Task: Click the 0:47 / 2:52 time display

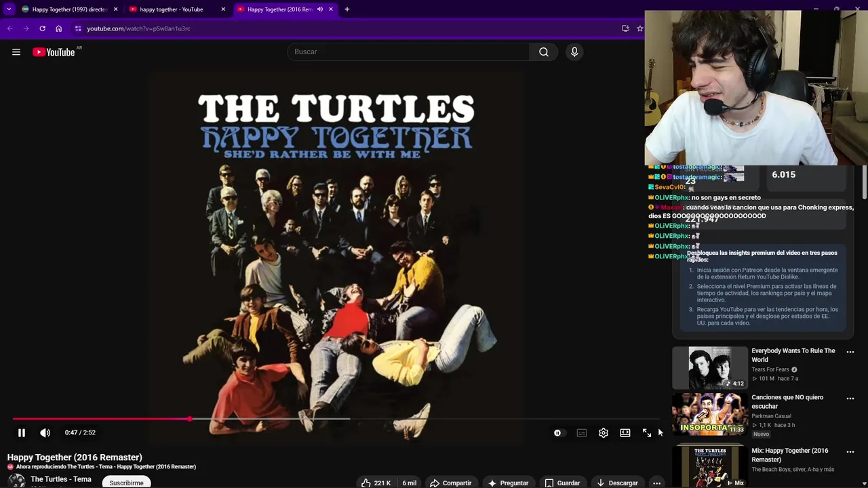Action: (x=80, y=433)
